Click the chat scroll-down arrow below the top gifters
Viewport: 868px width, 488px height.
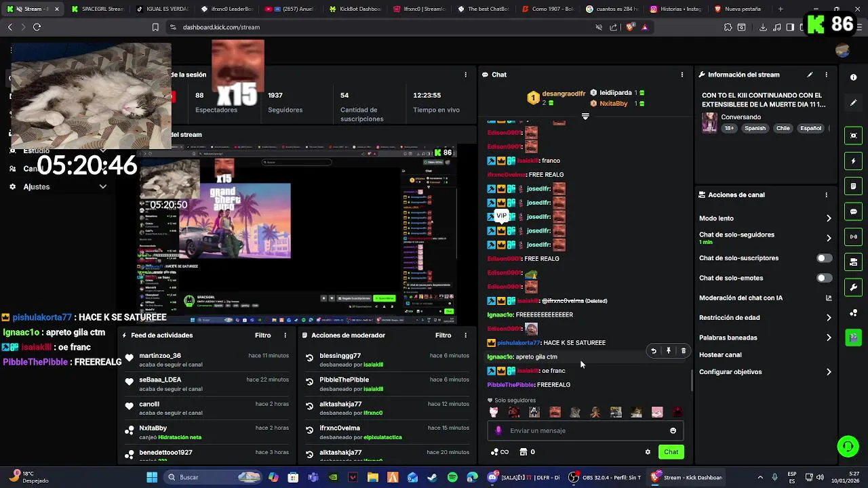click(585, 117)
